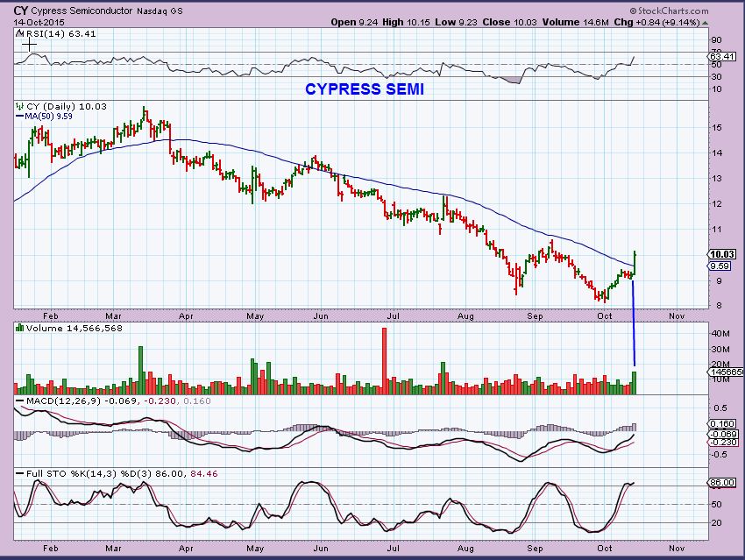Image resolution: width=745 pixels, height=560 pixels.
Task: Click the High 10.15 value
Action: pyautogui.click(x=406, y=22)
